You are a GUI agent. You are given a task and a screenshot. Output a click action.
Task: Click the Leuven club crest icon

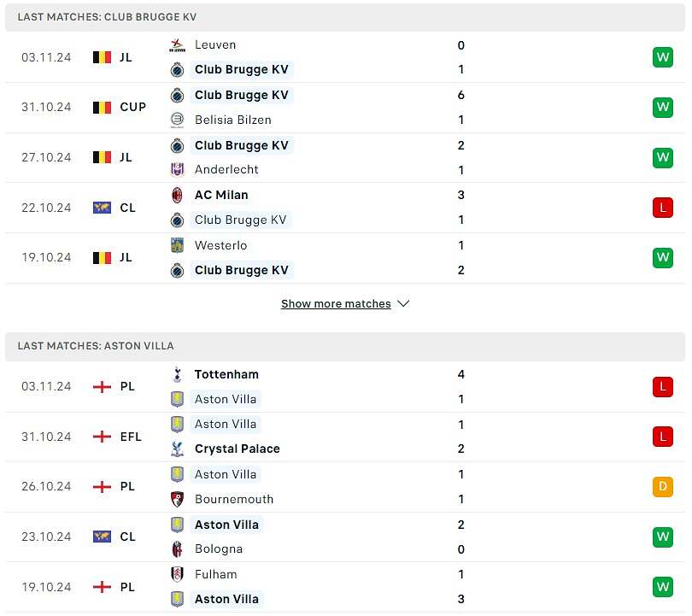coord(177,45)
